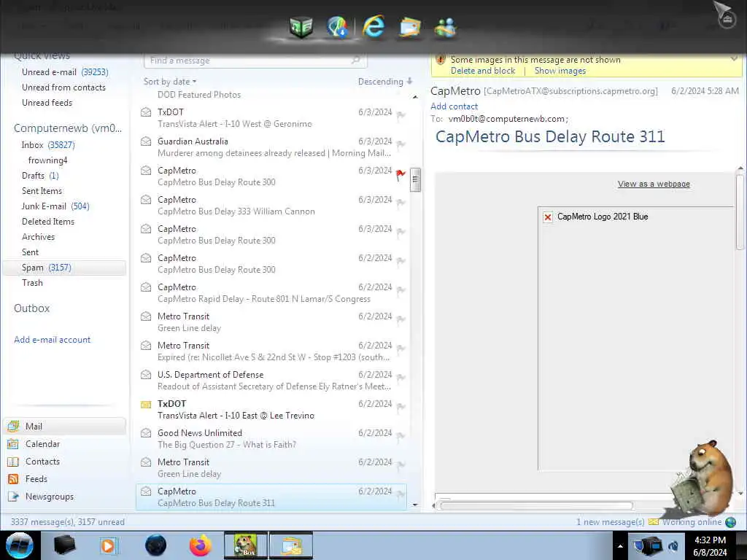Click the Find a message field

[x=255, y=61]
